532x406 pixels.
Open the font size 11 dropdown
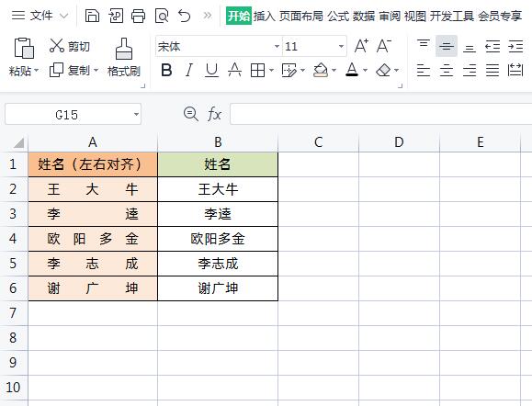341,46
